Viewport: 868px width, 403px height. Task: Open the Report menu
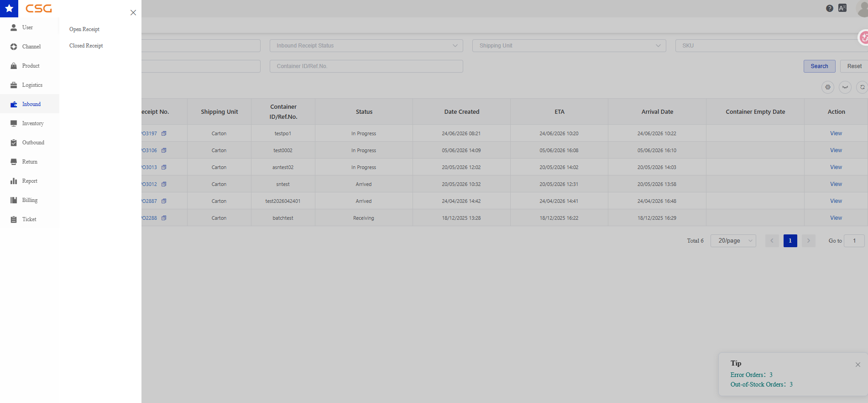(x=30, y=181)
